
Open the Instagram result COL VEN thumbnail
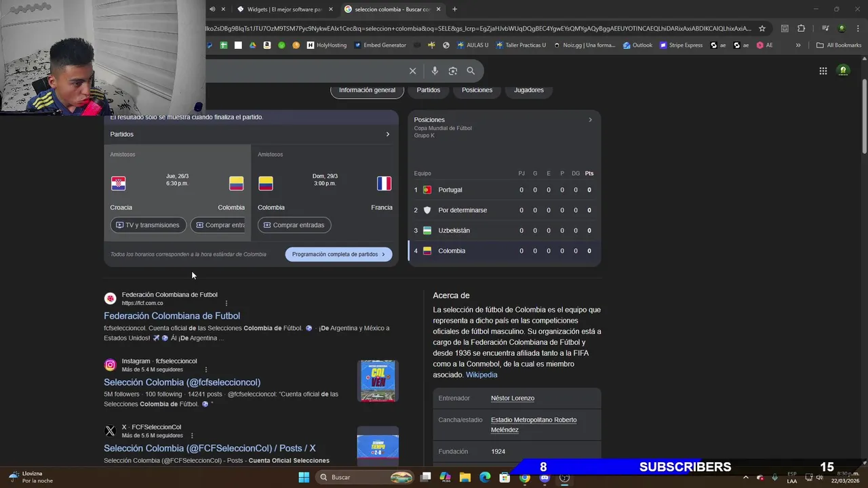click(378, 381)
